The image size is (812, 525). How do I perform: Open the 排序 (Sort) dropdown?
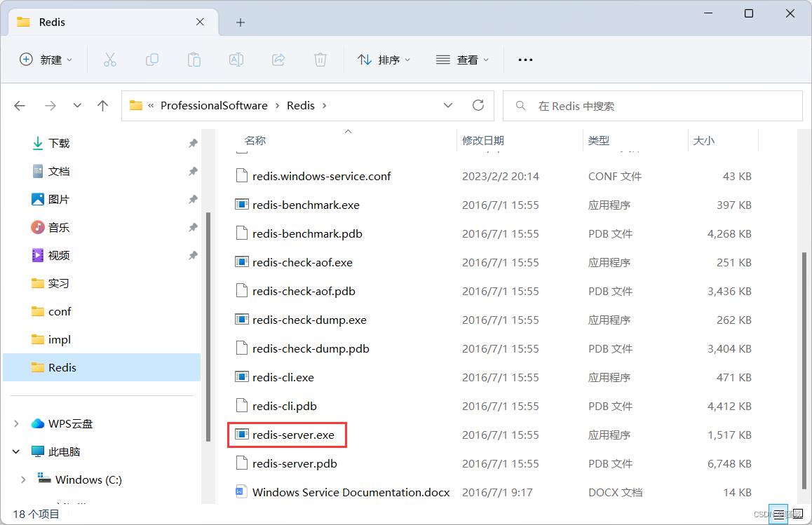pyautogui.click(x=384, y=60)
